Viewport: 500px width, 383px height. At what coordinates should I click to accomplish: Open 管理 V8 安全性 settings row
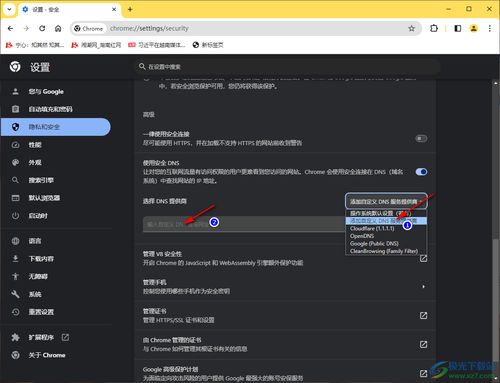pos(285,258)
